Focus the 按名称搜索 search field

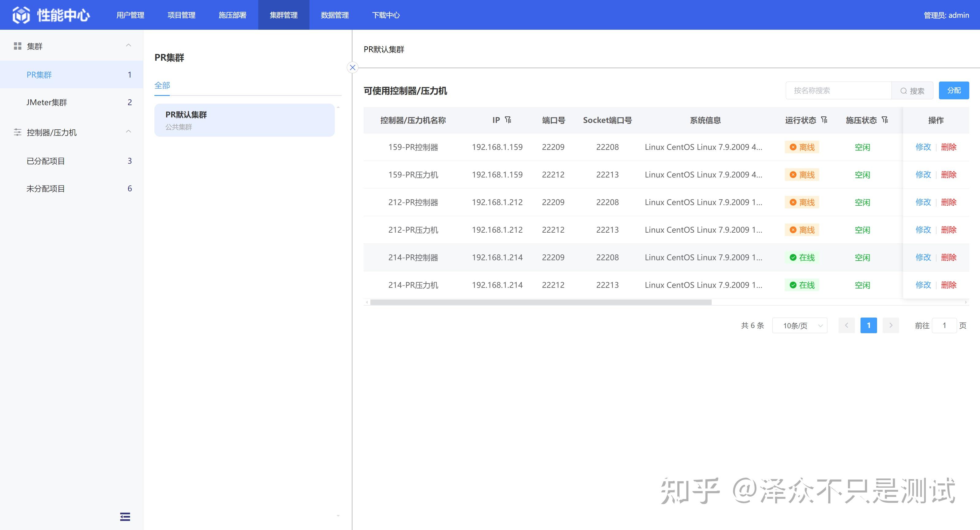[x=838, y=90]
